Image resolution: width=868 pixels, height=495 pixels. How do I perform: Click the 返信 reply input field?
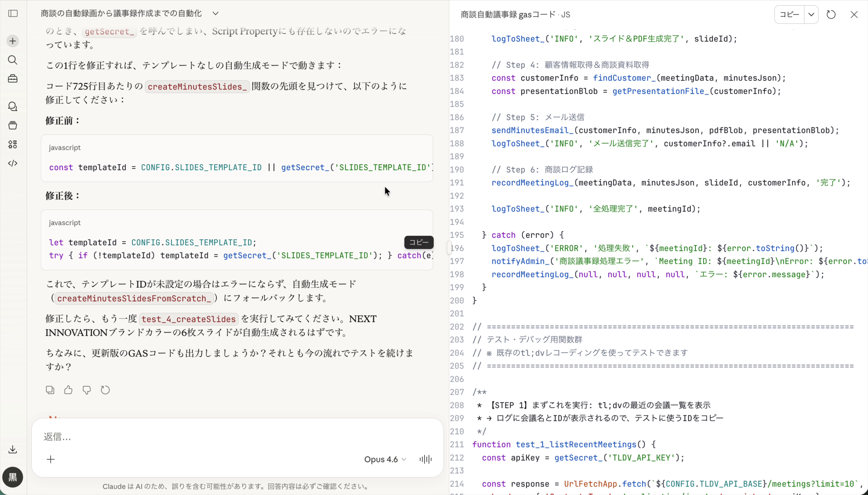(204, 437)
